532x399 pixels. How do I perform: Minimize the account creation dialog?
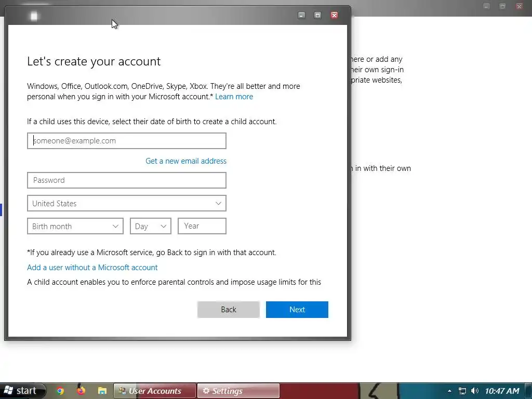(301, 15)
